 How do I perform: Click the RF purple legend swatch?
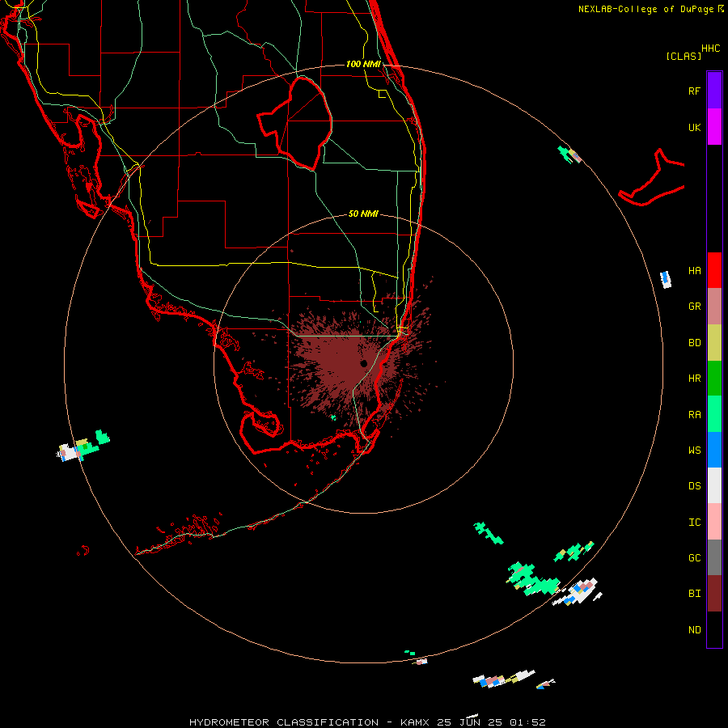click(x=714, y=91)
